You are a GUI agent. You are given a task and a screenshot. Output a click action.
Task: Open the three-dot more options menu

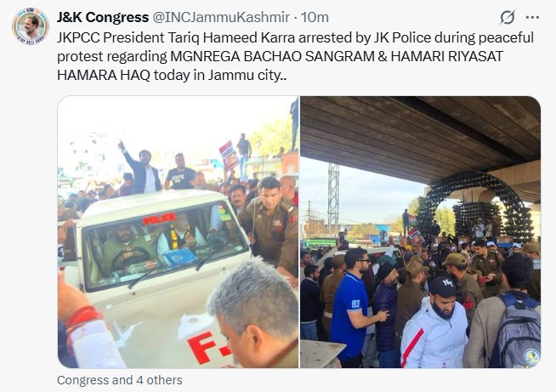(532, 17)
